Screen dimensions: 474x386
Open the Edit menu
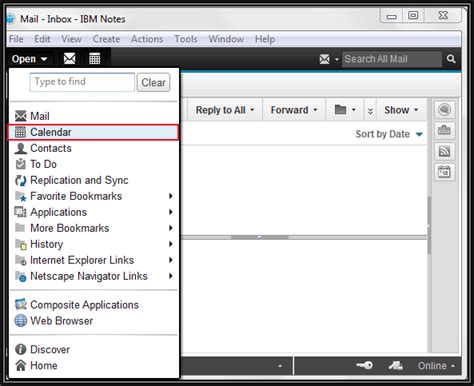[42, 39]
